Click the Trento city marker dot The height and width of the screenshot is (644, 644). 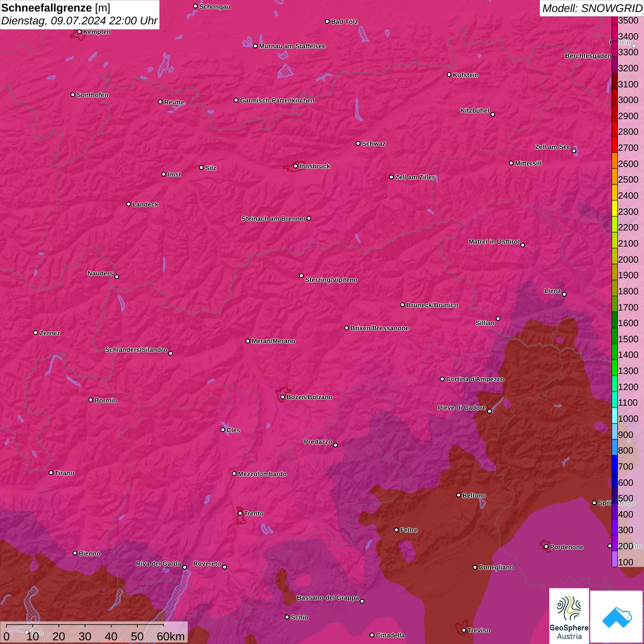point(240,513)
